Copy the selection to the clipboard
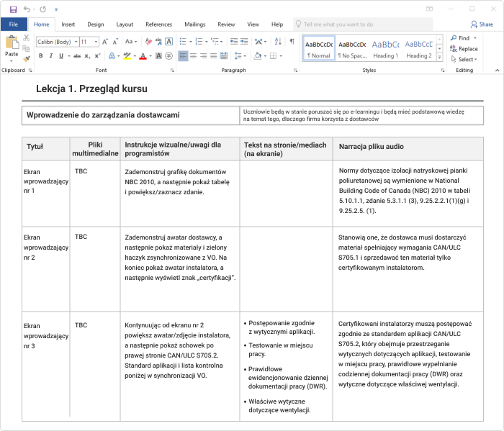This screenshot has width=504, height=431. [x=27, y=48]
